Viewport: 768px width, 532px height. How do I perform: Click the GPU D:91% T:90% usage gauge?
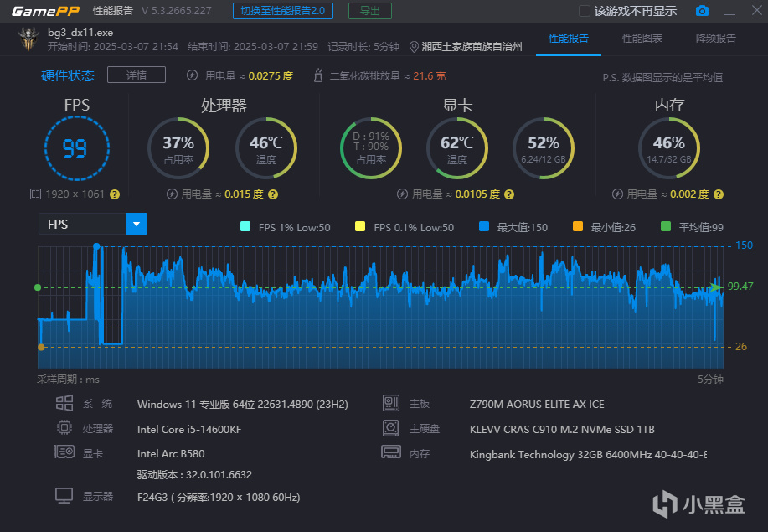pyautogui.click(x=371, y=148)
